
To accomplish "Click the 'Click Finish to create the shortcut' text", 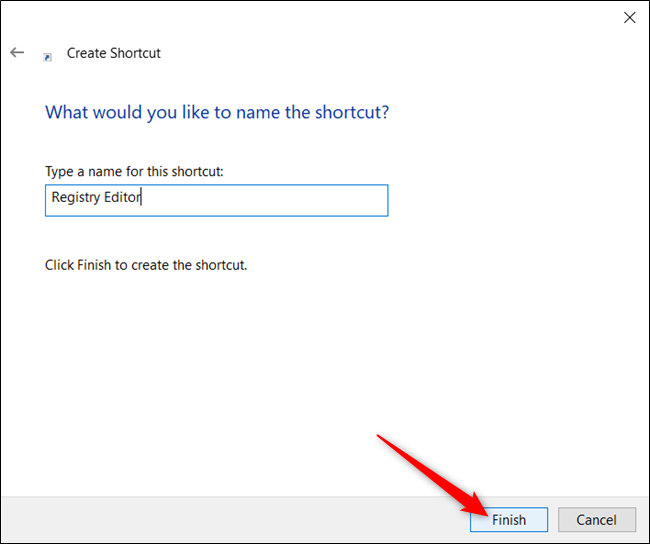I will (146, 265).
